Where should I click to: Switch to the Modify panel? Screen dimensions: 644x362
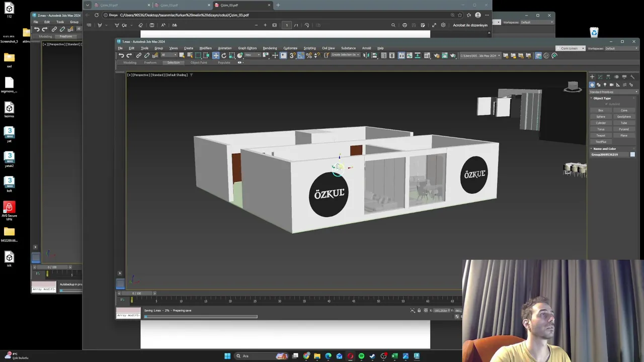(600, 77)
